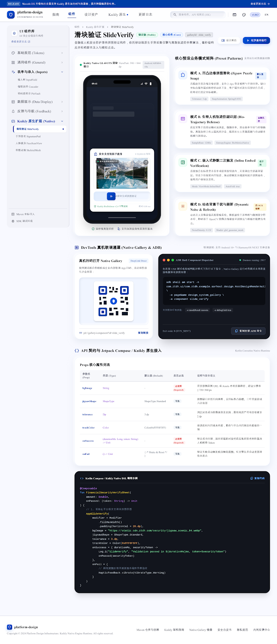
Task: Click the jigsaw icon of 模式 A card
Action: 183,74
